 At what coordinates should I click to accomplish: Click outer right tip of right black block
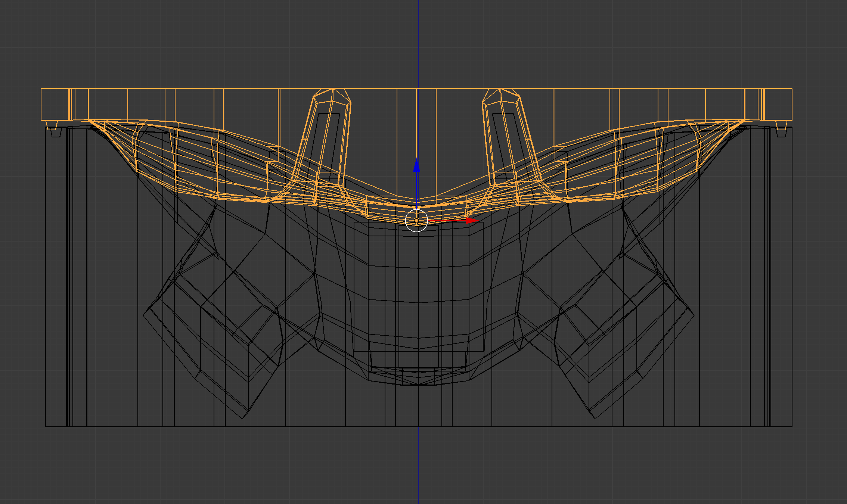tap(694, 315)
